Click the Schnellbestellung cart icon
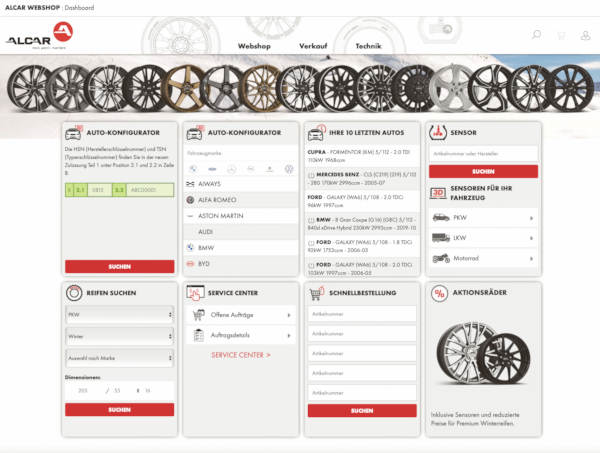 tap(316, 293)
